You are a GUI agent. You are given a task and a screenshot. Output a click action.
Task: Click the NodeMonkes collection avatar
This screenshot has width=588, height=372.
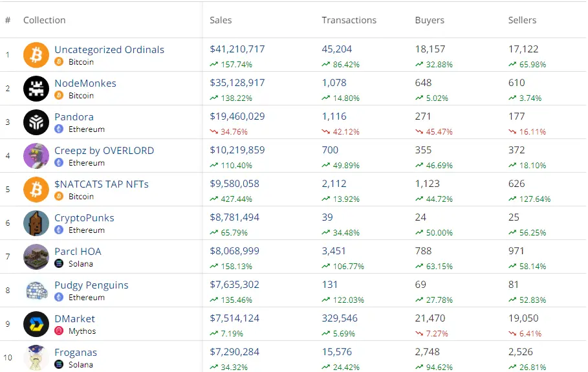pyautogui.click(x=36, y=89)
